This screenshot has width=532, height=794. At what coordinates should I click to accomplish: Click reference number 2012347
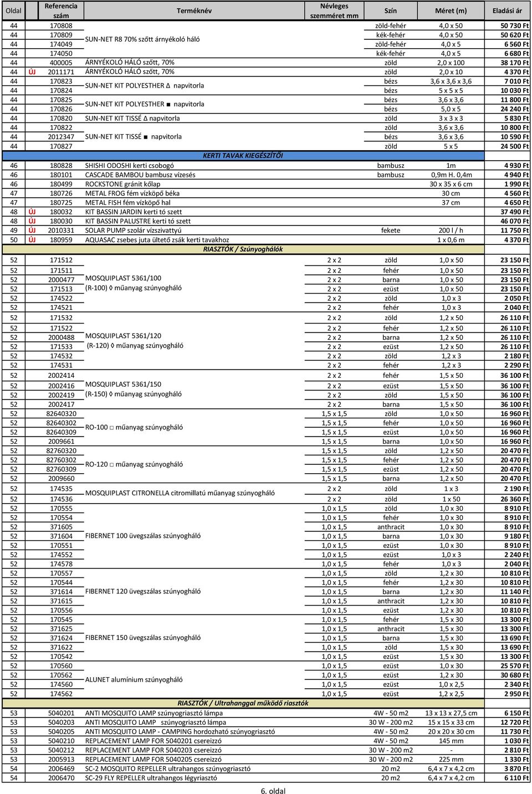61,137
